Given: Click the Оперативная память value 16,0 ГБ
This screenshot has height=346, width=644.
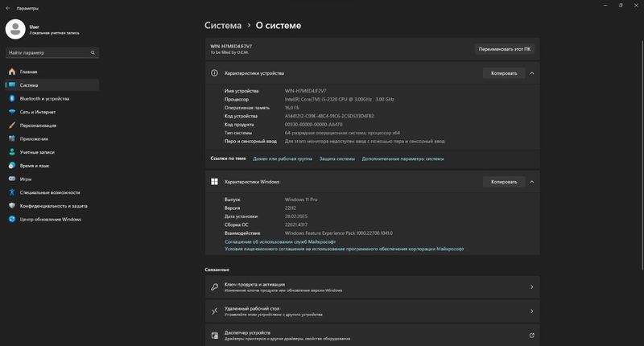Looking at the screenshot, I should click(292, 108).
